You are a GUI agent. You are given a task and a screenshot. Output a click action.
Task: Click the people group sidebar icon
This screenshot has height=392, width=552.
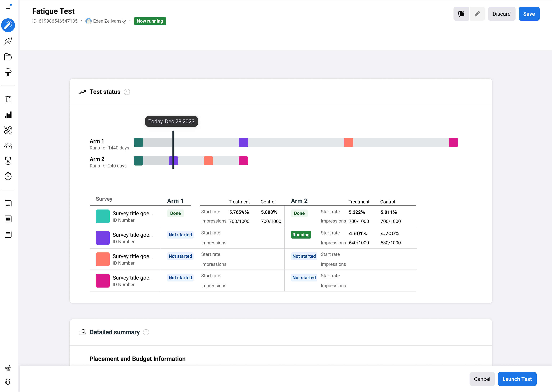pyautogui.click(x=8, y=145)
